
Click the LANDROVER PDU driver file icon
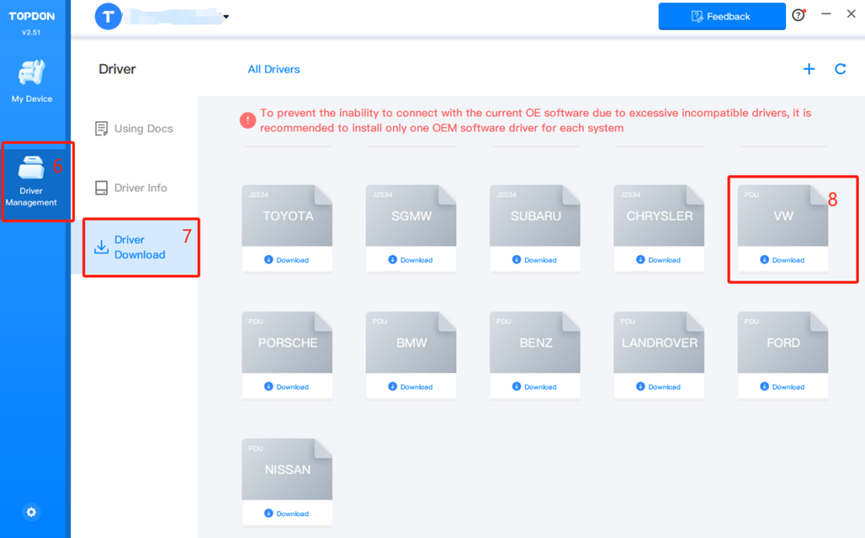pyautogui.click(x=659, y=342)
